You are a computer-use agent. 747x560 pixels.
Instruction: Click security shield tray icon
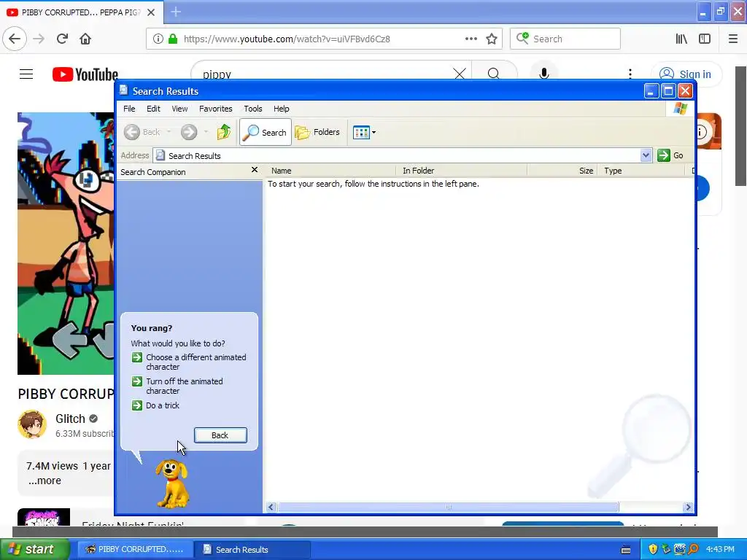(653, 550)
